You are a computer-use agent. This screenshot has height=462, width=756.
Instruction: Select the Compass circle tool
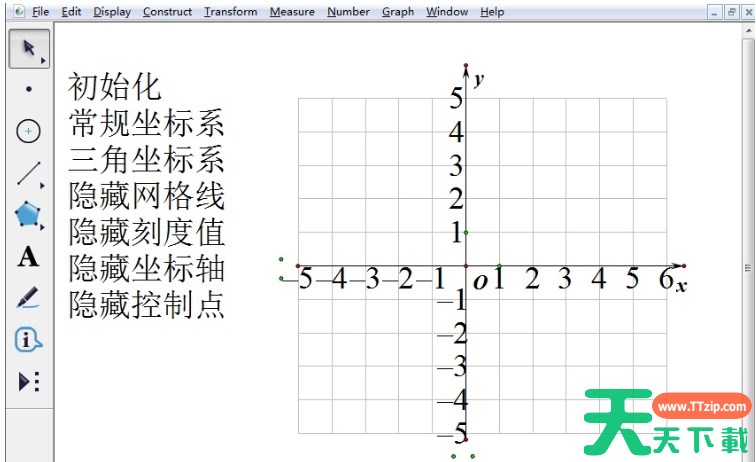(28, 131)
